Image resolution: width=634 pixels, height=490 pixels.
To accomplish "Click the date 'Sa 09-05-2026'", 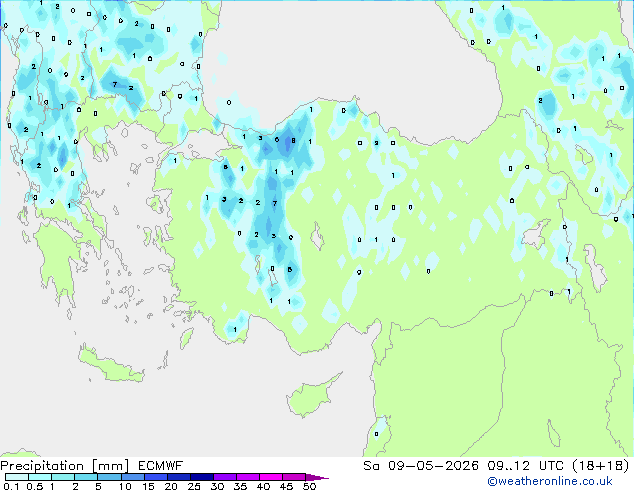I will [421, 466].
